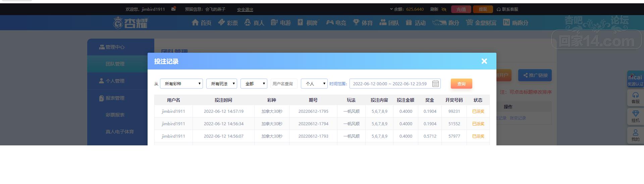
Task: Open 电游 slot games menu
Action: (281, 22)
